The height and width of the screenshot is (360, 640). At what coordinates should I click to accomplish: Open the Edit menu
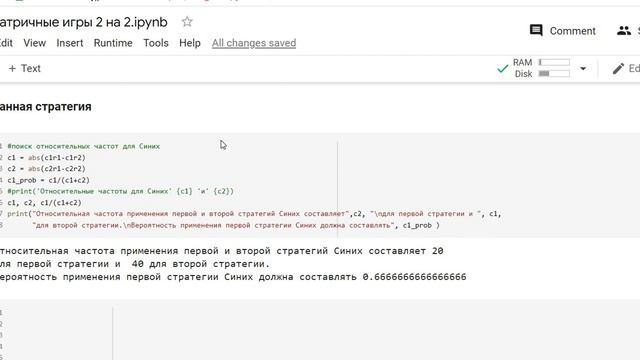pyautogui.click(x=6, y=43)
